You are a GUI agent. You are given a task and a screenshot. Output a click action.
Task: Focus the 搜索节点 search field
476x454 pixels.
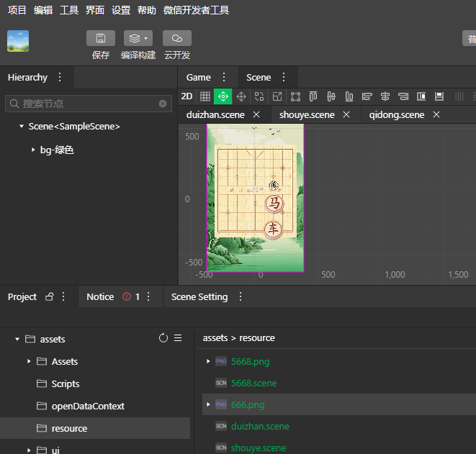tap(89, 104)
